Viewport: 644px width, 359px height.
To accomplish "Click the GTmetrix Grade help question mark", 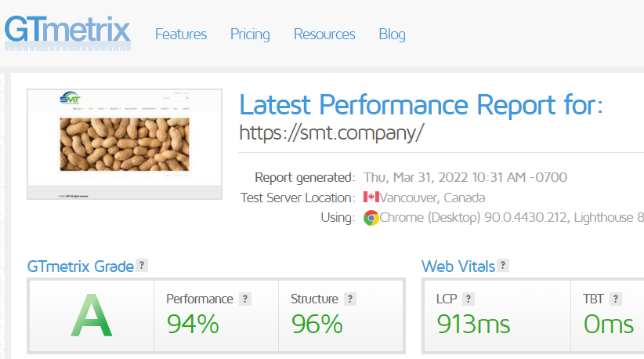I will tap(142, 266).
